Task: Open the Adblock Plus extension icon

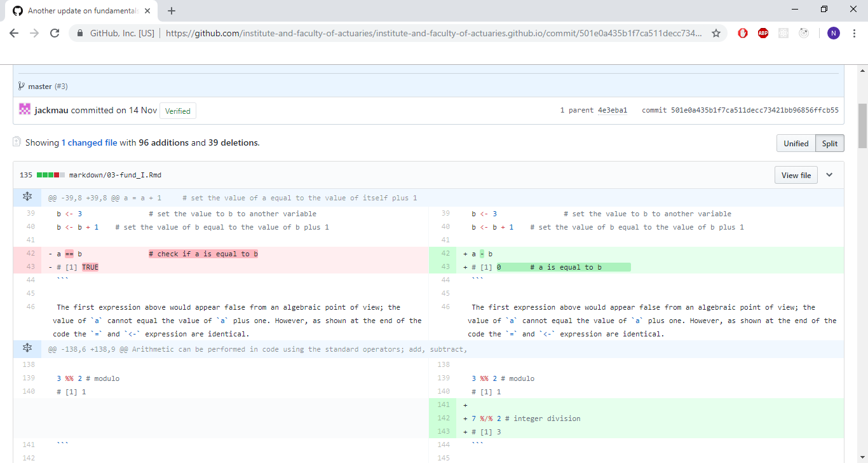Action: tap(763, 33)
